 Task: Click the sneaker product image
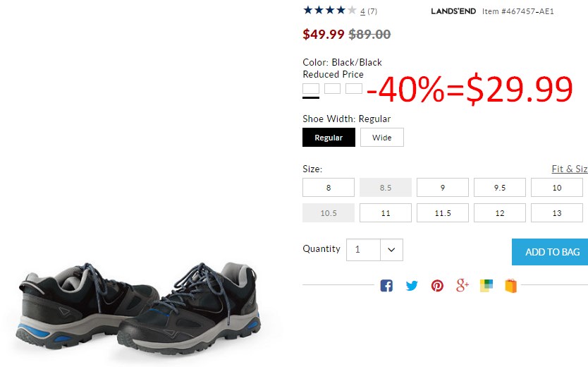pos(139,308)
